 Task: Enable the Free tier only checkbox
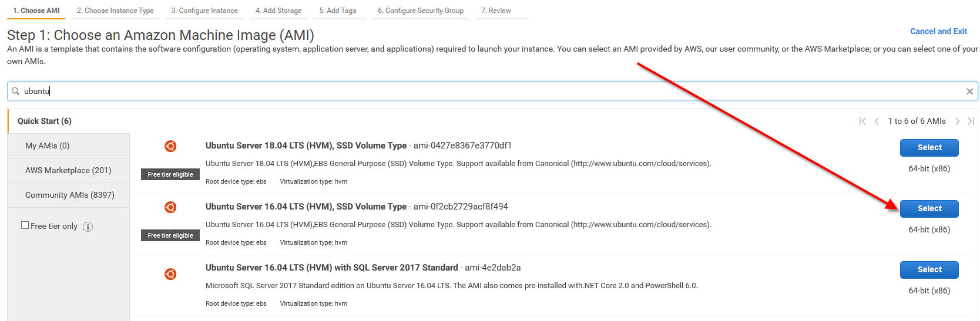[x=25, y=225]
